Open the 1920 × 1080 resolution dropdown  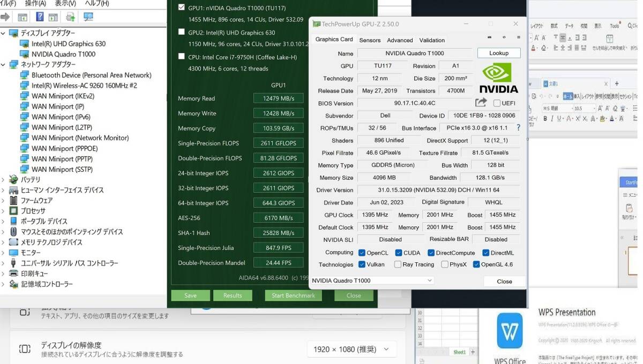pos(352,349)
